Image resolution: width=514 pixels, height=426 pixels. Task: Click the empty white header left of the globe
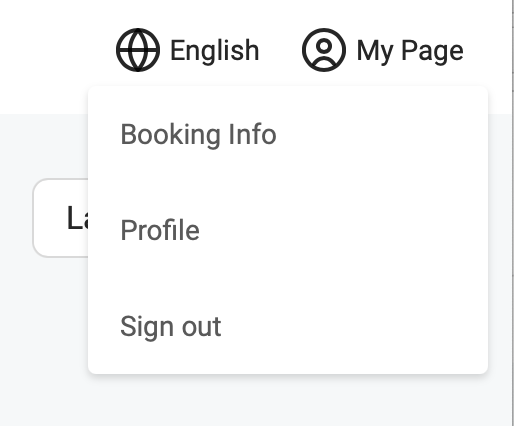(x=57, y=50)
